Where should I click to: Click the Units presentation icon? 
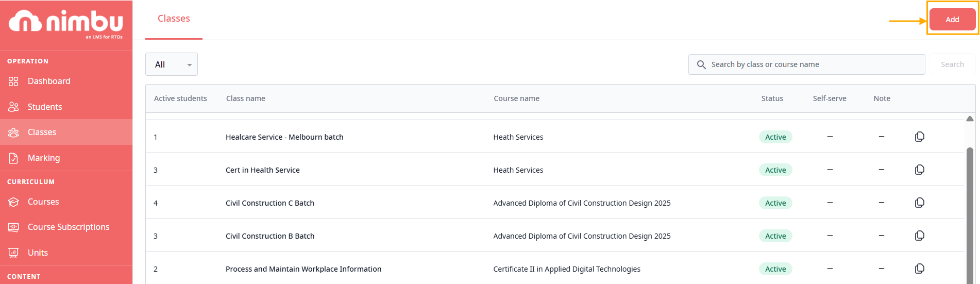click(13, 253)
